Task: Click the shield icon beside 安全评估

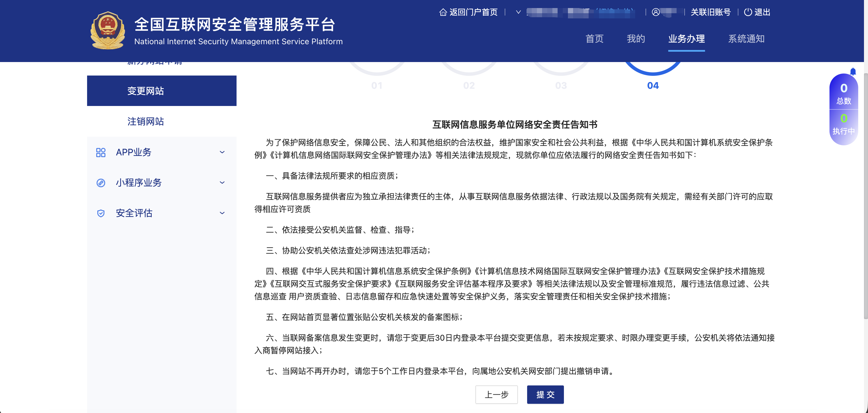Action: 101,213
